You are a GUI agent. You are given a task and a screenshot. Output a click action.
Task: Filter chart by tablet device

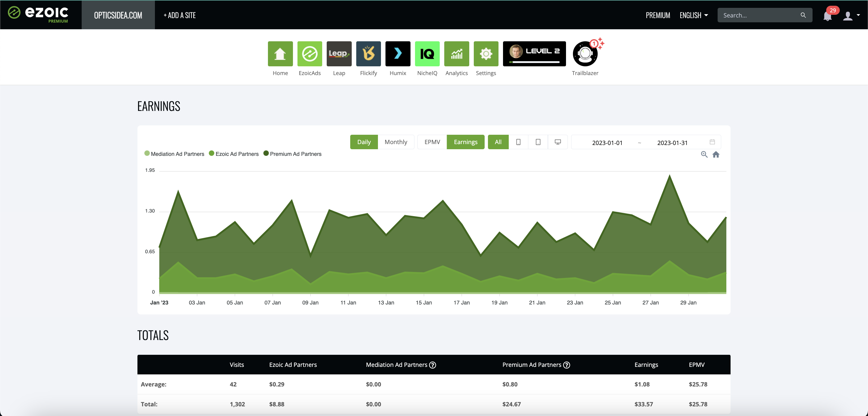[538, 142]
